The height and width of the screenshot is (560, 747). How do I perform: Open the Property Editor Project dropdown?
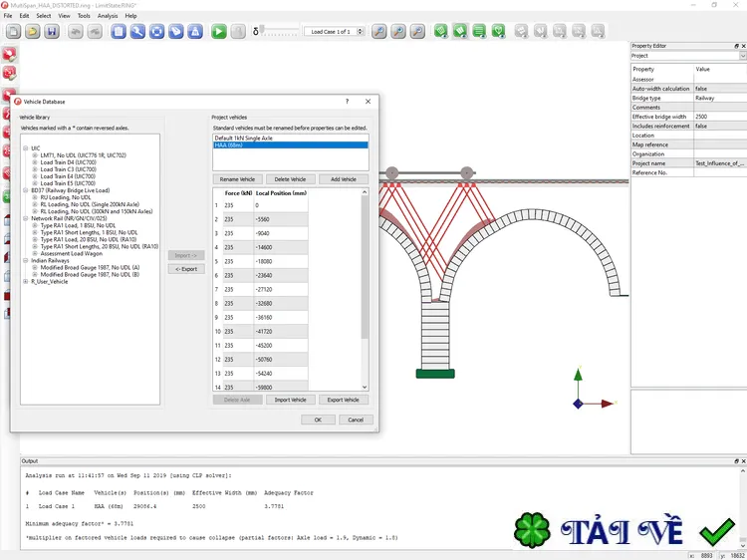pyautogui.click(x=742, y=56)
